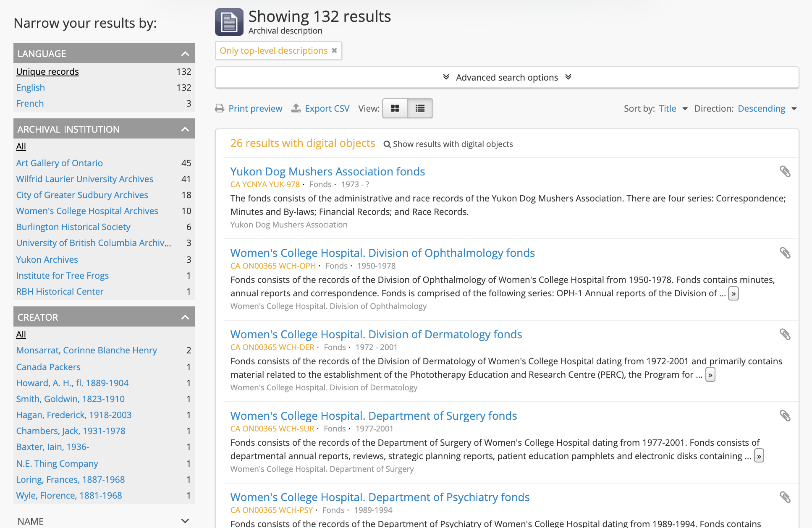
Task: Expand the Name facet section
Action: pyautogui.click(x=185, y=521)
